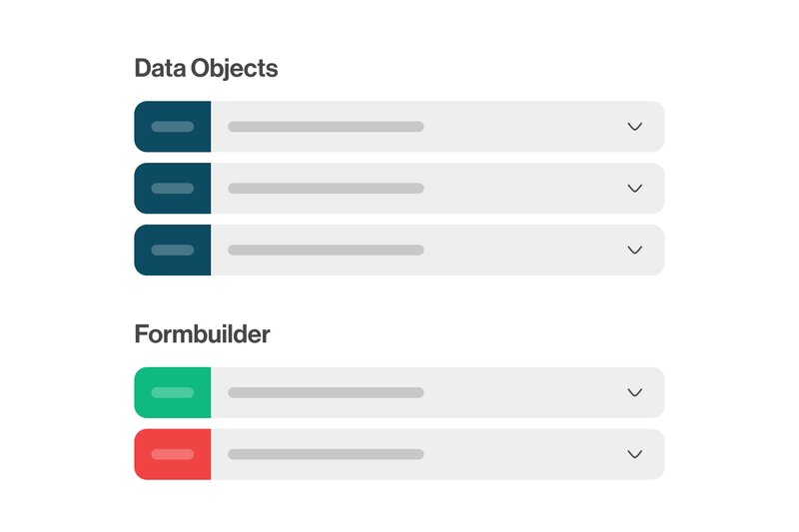Screen dimensions: 799x532
Task: Expand the second Data Objects row chevron
Action: tap(634, 189)
